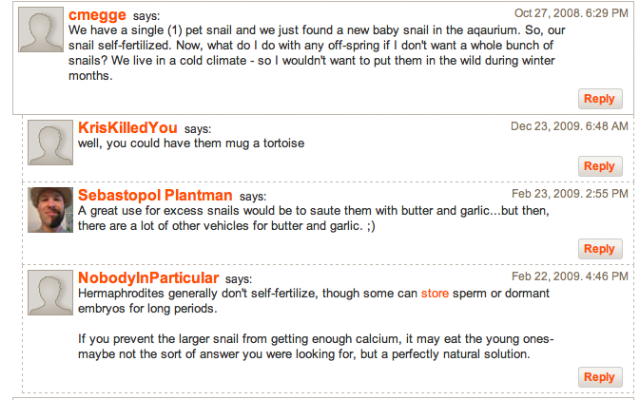Viewport: 640px width, 400px height.
Task: Hit Reply on Sebastopol Plantman's comment
Action: 599,248
